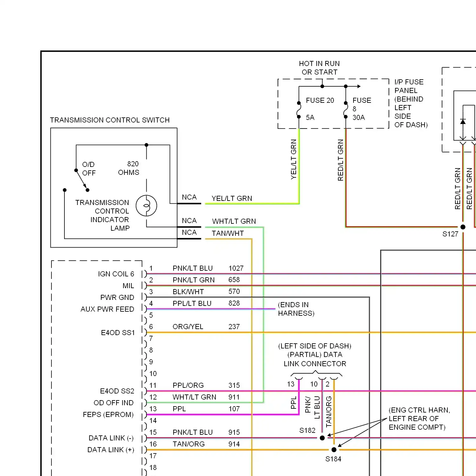
Task: Click the 'OD OFF IND' pin label
Action: [x=114, y=403]
